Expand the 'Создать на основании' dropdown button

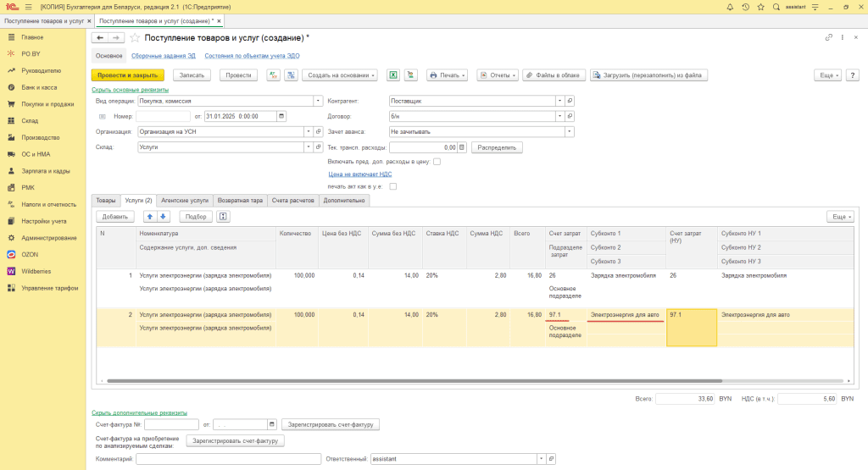click(340, 75)
